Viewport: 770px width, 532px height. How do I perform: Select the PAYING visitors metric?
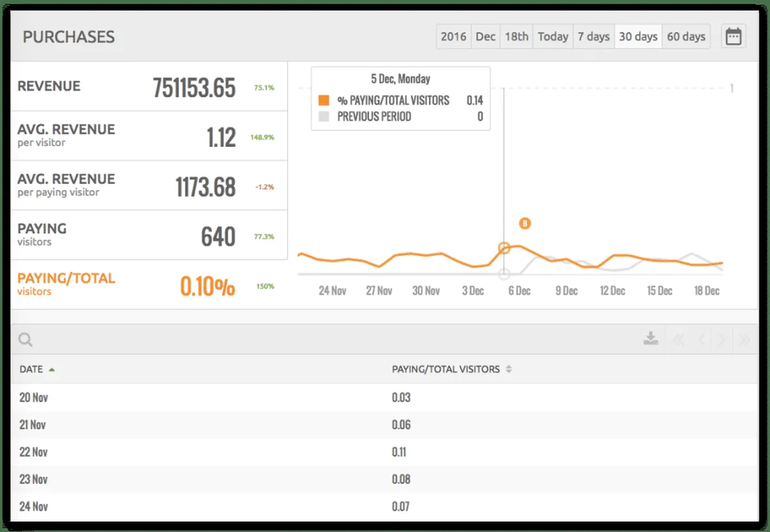tap(149, 235)
